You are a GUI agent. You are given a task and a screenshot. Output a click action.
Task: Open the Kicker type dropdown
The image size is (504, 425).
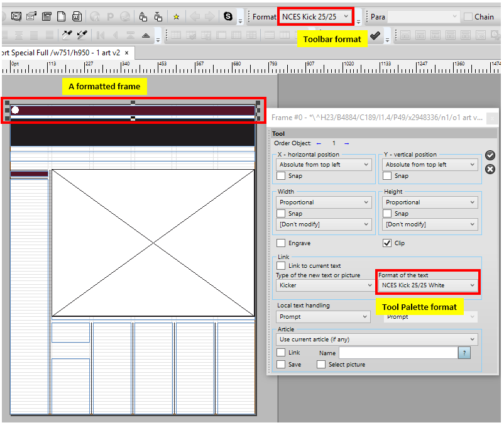[325, 285]
